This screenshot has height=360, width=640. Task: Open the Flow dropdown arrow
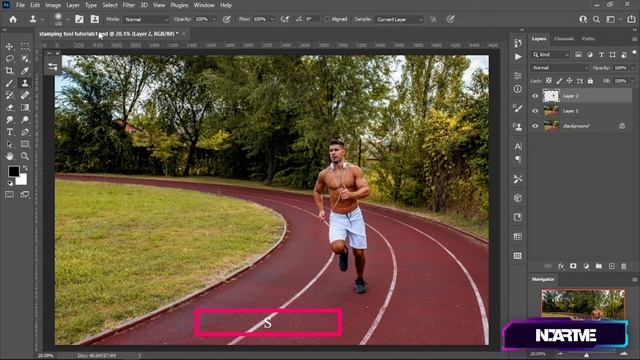tap(272, 19)
